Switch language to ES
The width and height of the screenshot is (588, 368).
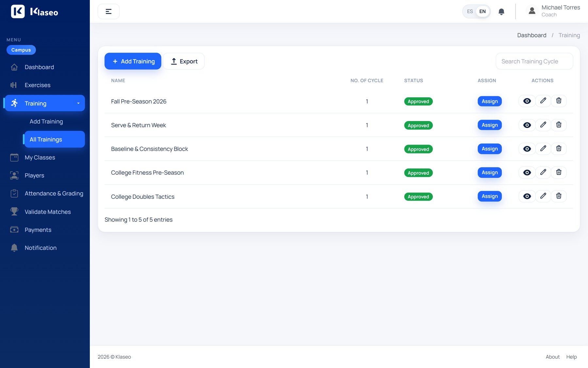(470, 11)
